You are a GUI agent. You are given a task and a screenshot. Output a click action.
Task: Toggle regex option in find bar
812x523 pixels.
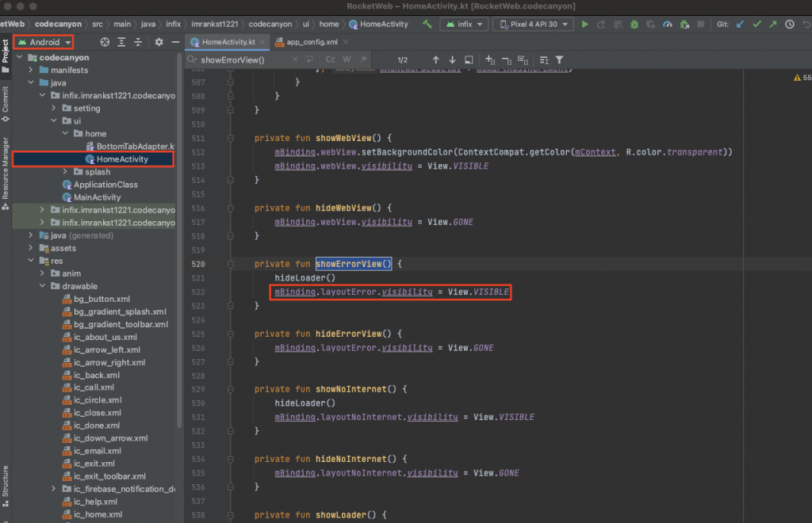pyautogui.click(x=363, y=59)
